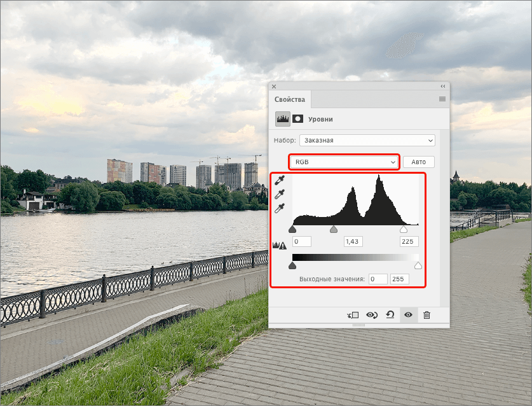Open the RGB channel dropdown
532x406 pixels.
344,162
